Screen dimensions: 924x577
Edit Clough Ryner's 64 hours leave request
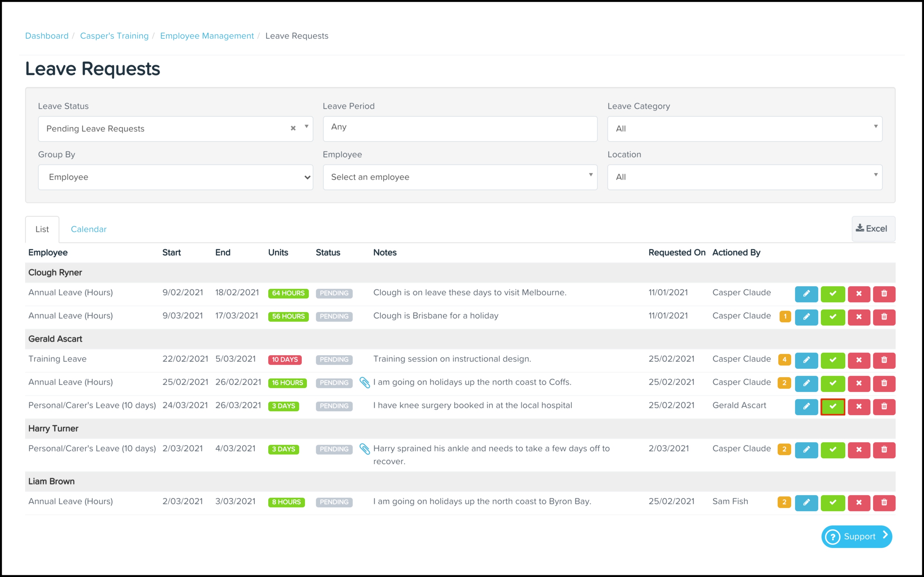[x=806, y=293]
